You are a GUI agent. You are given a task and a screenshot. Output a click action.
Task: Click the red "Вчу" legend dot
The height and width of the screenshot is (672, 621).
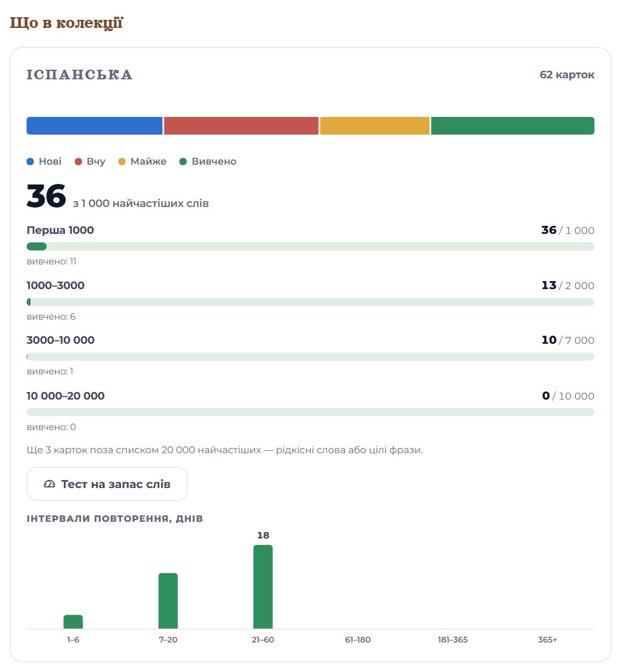click(78, 161)
